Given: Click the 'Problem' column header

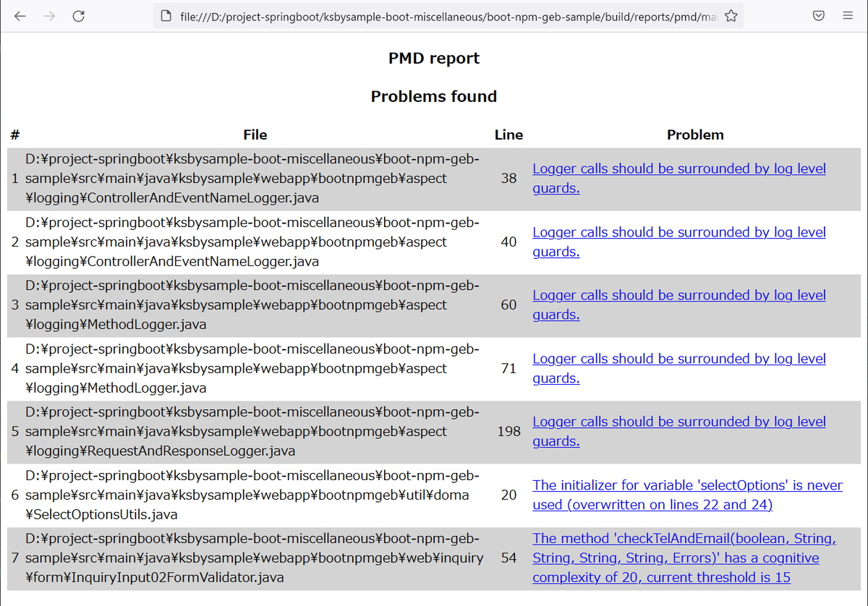Looking at the screenshot, I should (695, 135).
